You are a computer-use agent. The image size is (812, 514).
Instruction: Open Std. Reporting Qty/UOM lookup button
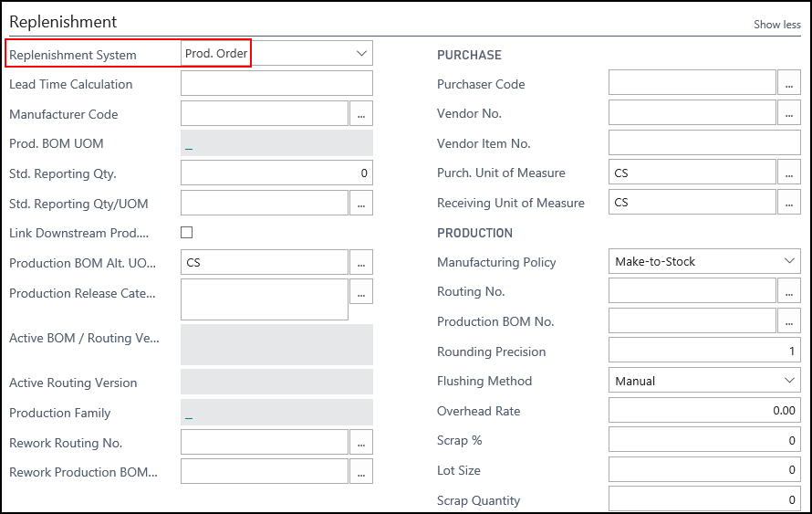[361, 204]
